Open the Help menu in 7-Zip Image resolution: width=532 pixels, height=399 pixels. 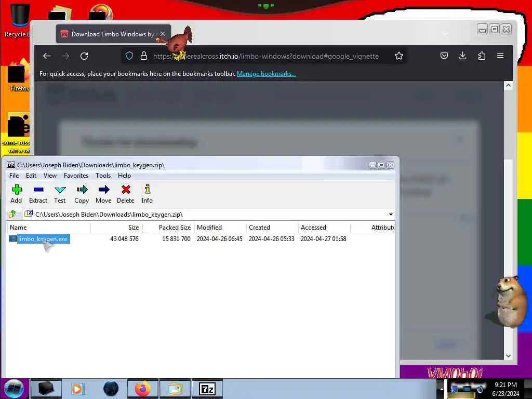point(124,176)
